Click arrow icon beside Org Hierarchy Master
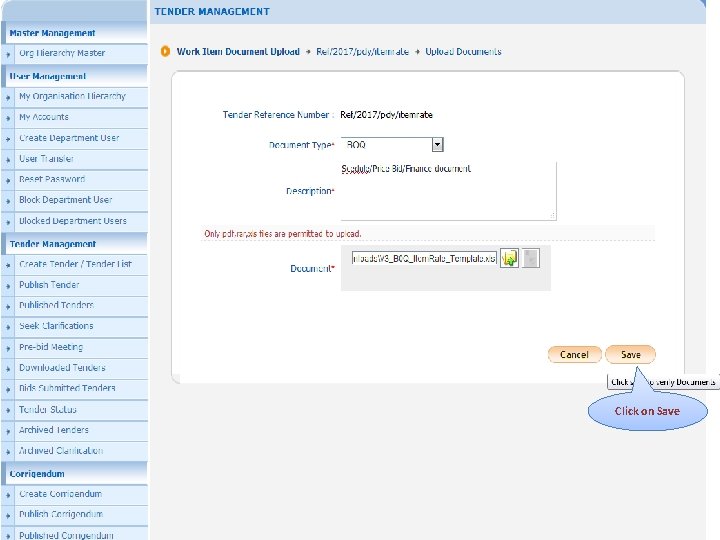 pyautogui.click(x=8, y=55)
